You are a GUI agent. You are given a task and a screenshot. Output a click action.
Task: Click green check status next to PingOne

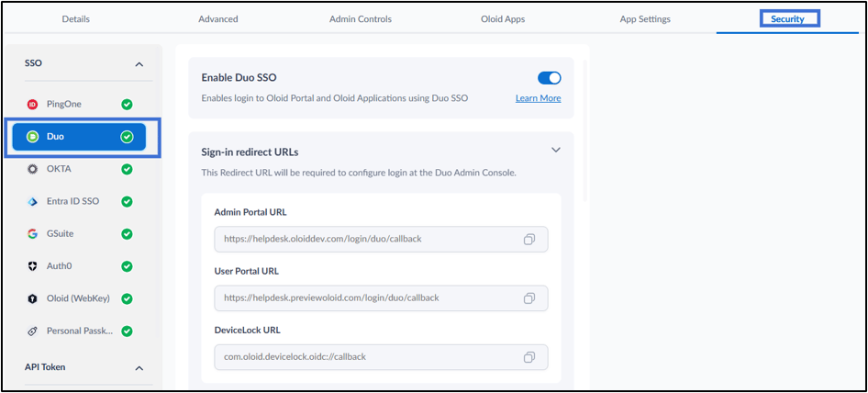point(127,104)
